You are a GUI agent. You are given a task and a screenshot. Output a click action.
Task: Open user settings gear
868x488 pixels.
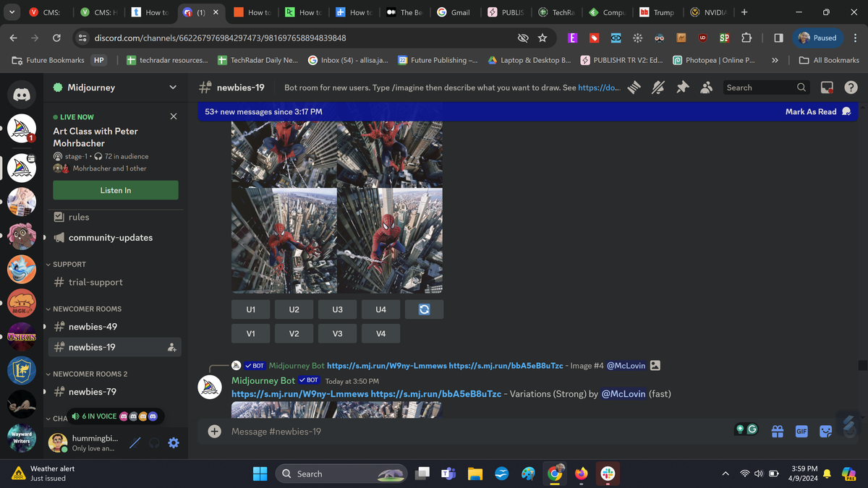tap(173, 442)
